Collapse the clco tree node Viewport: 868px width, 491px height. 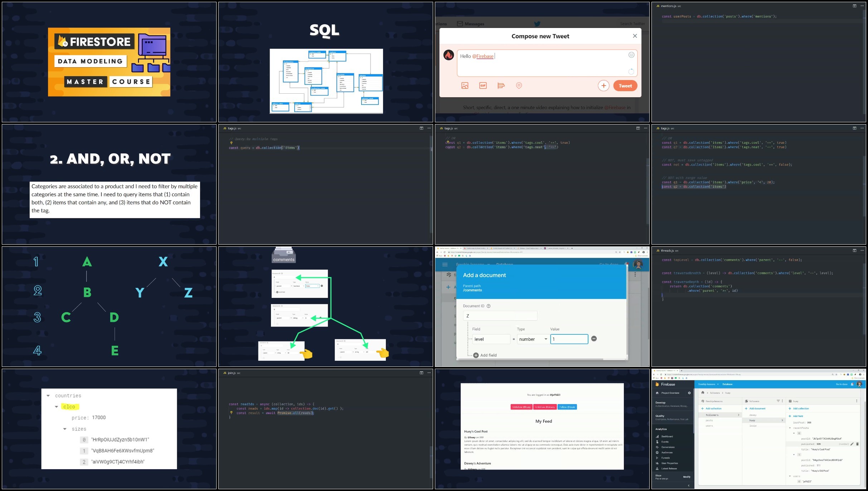coord(56,407)
